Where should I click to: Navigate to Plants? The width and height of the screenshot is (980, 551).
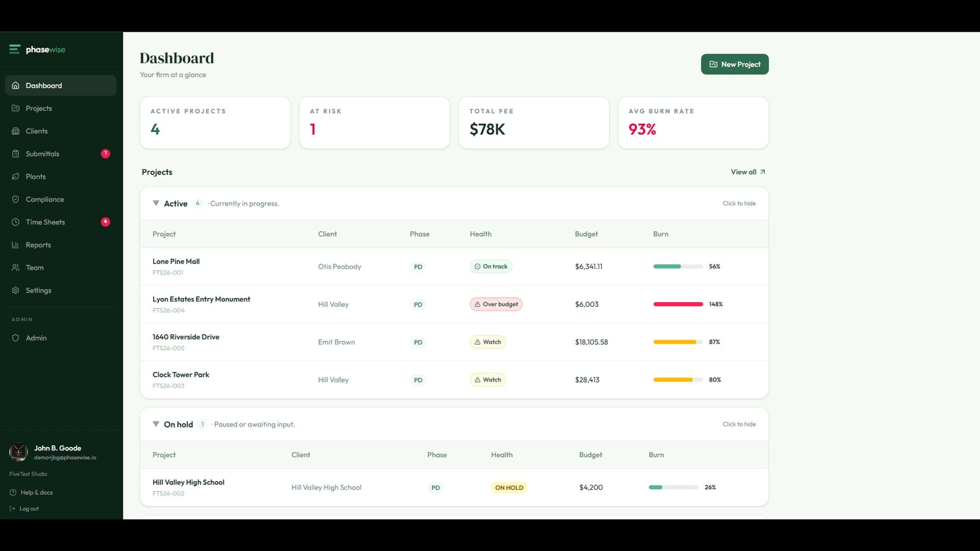coord(61,177)
